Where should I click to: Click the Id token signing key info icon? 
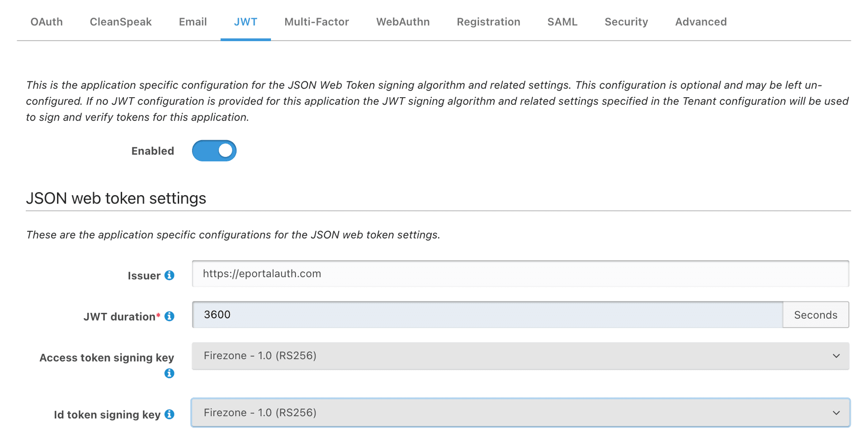click(170, 414)
